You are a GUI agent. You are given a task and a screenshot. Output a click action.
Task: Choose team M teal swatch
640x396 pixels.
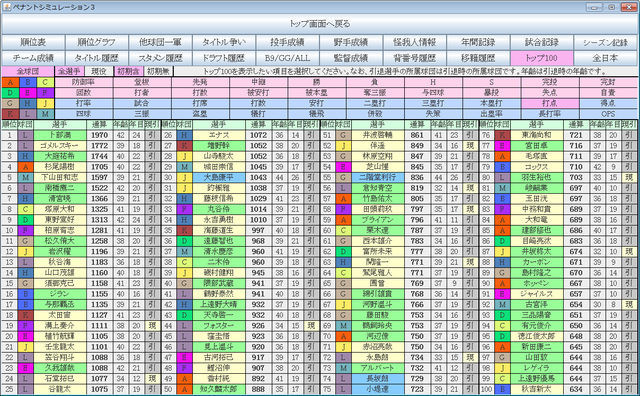tap(45, 114)
